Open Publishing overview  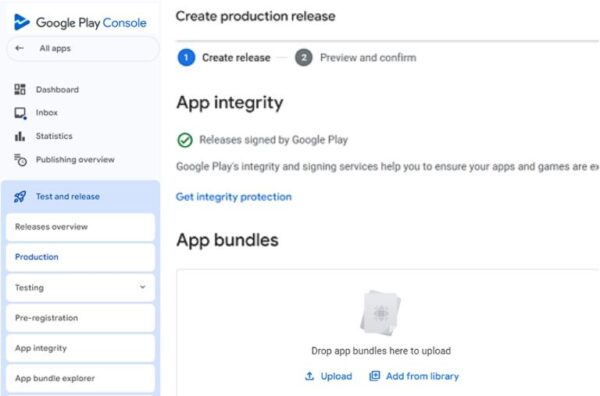coord(75,160)
